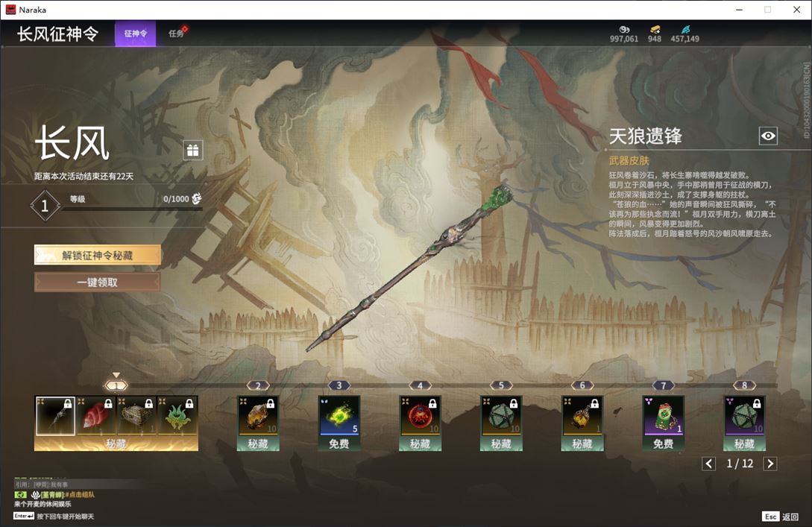The width and height of the screenshot is (812, 527).
Task: Click level marker 7 on the track
Action: click(664, 385)
